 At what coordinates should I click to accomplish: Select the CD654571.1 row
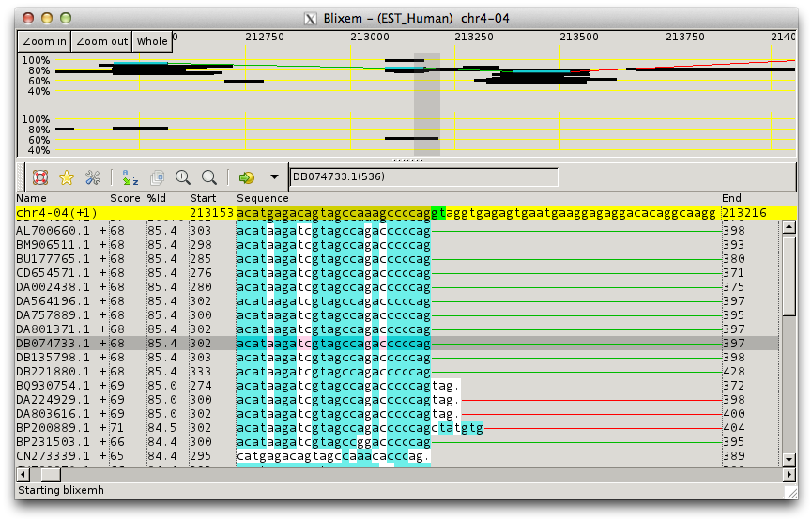pos(397,273)
